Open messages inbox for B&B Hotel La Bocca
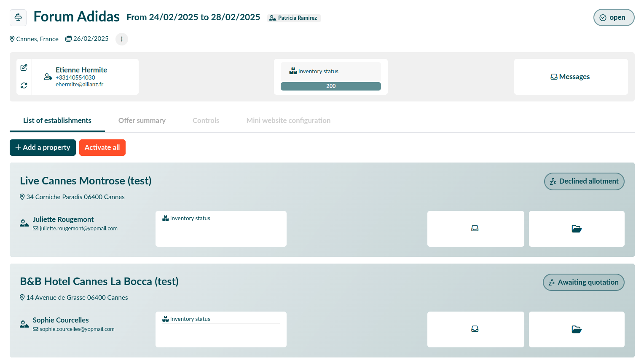 [x=476, y=329]
